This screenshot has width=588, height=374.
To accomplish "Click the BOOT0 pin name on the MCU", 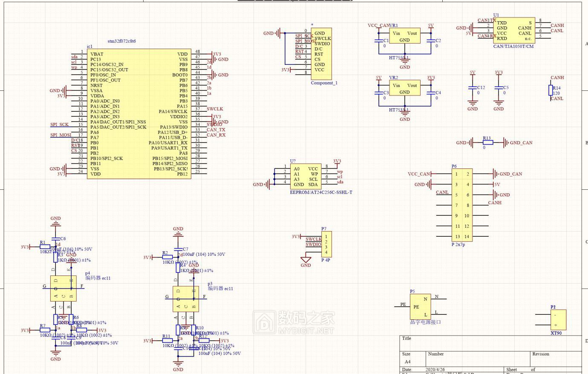I will [x=180, y=75].
